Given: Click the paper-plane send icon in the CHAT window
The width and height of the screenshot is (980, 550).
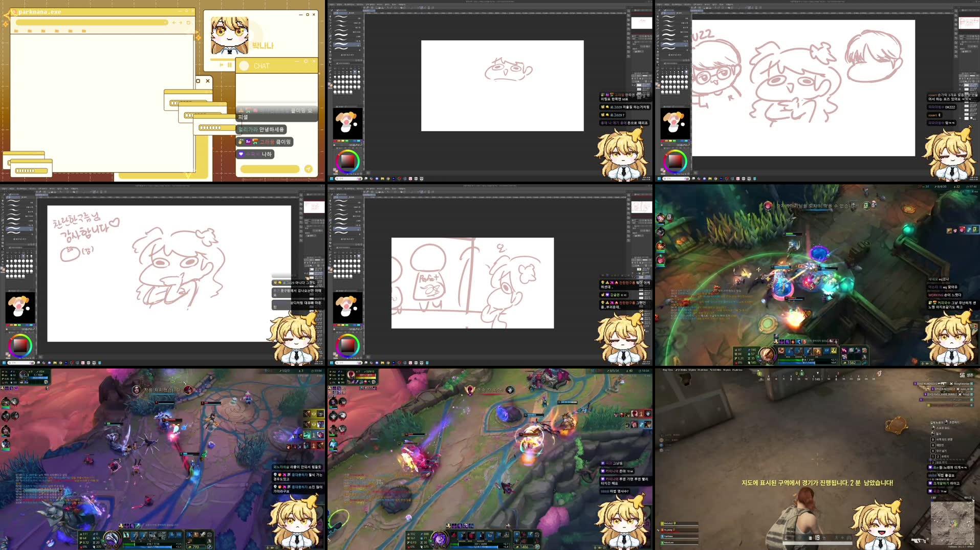Looking at the screenshot, I should point(308,169).
